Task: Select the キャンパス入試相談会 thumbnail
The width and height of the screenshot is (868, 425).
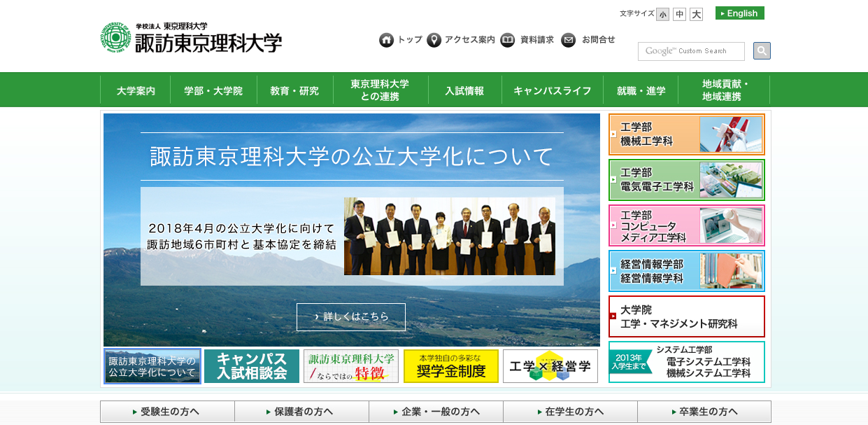Action: [x=252, y=366]
